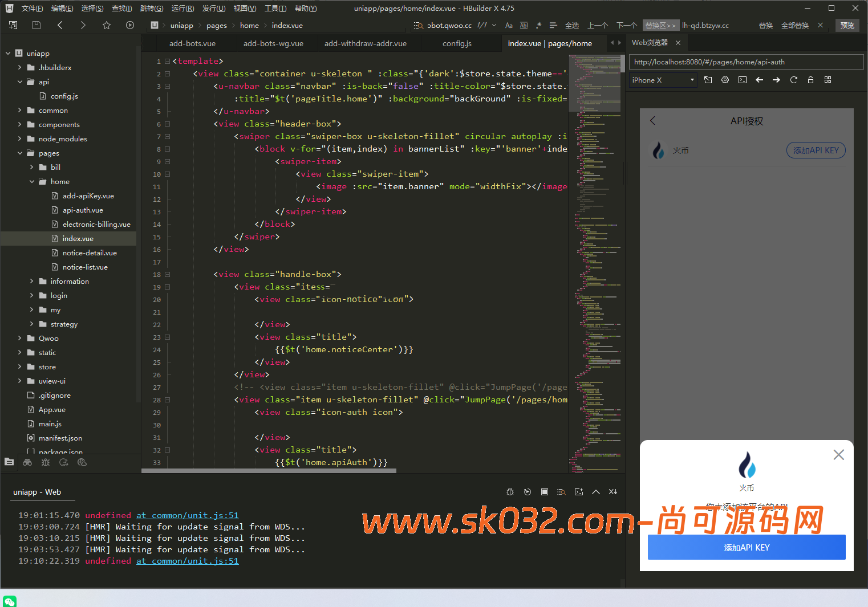Open the web browser settings gear

pos(725,80)
